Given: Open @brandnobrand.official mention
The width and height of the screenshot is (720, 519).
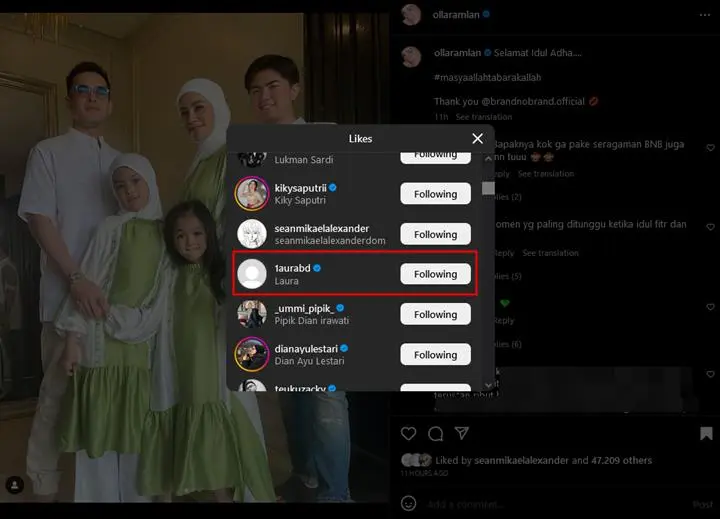Looking at the screenshot, I should click(533, 102).
